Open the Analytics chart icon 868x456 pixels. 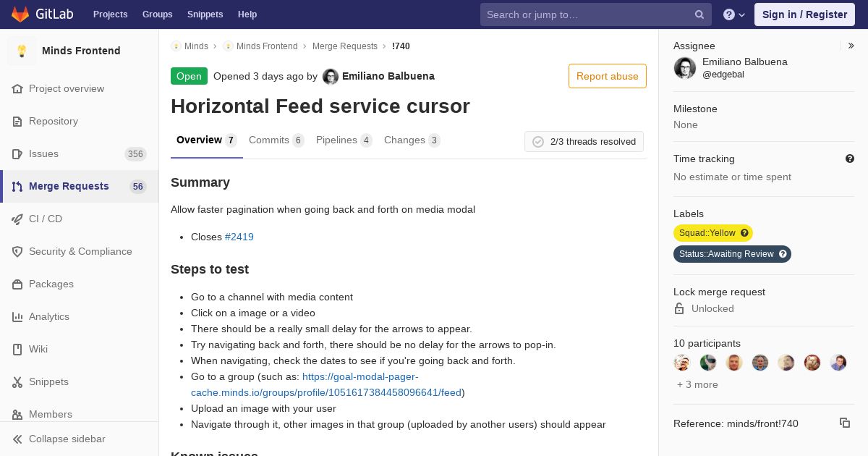pyautogui.click(x=17, y=316)
